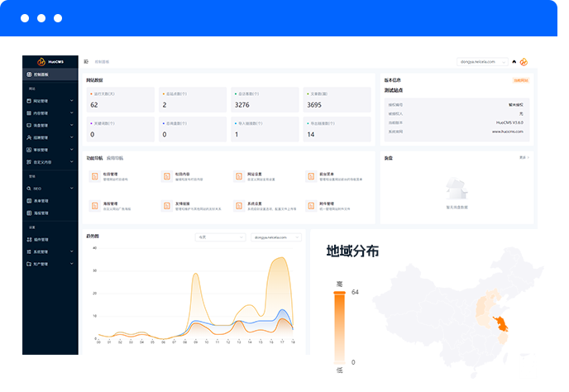Click the chart peak at hour 17

click(282, 258)
